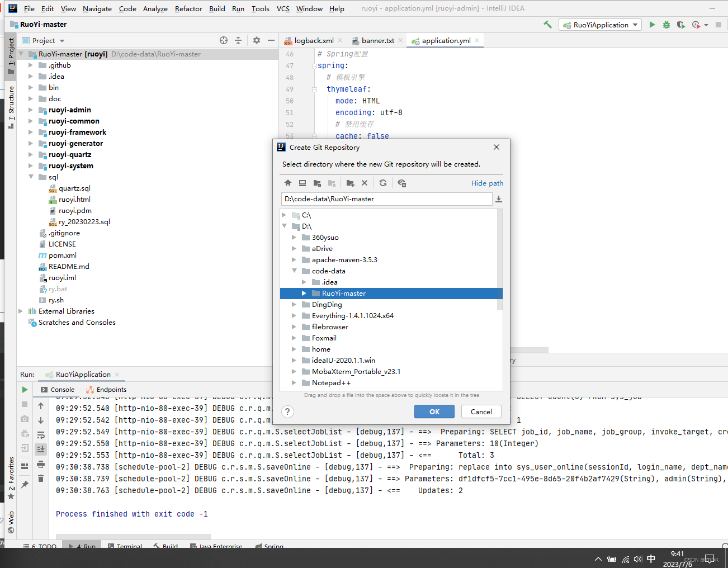Click the volume icon in system tray
The image size is (728, 568).
(x=638, y=559)
